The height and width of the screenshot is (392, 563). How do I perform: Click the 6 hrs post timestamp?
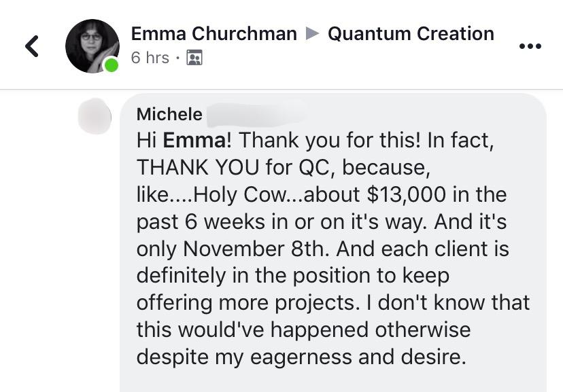[150, 58]
